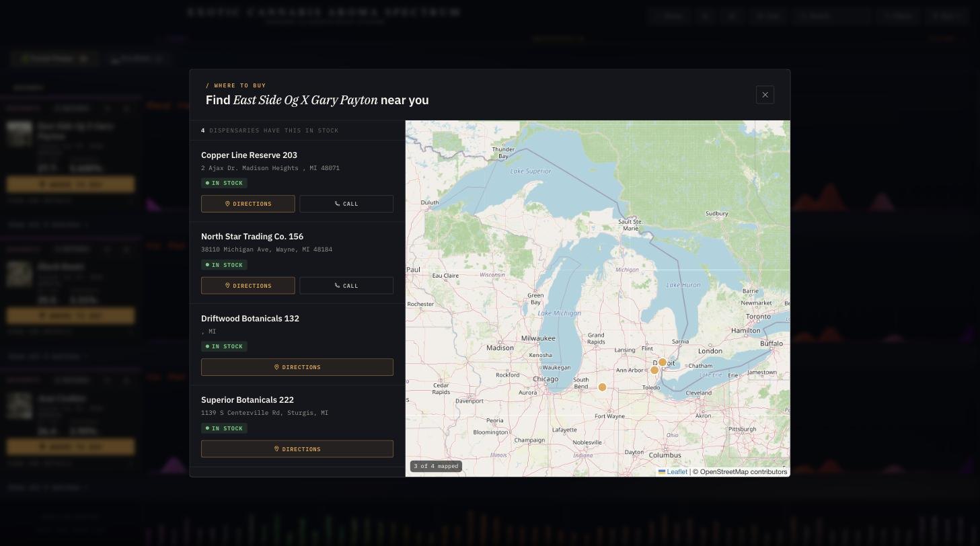Click the 'Lake Michigan' label on the map
Image resolution: width=980 pixels, height=546 pixels.
click(560, 313)
